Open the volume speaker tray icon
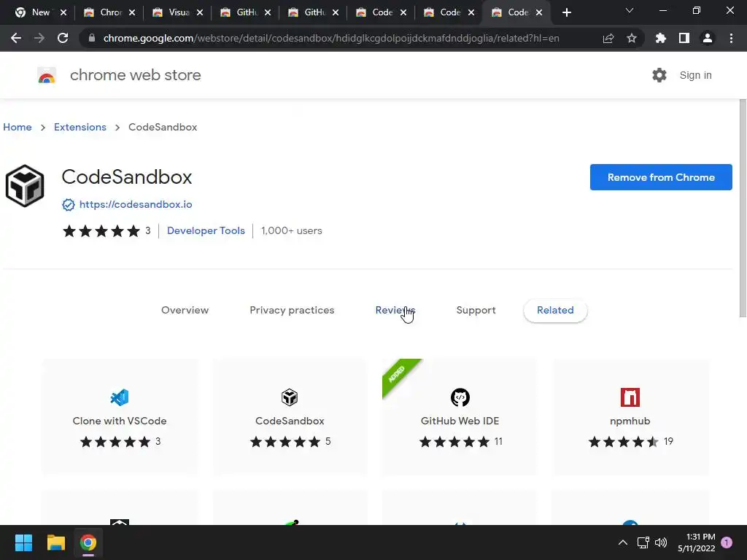747x560 pixels. (x=661, y=542)
